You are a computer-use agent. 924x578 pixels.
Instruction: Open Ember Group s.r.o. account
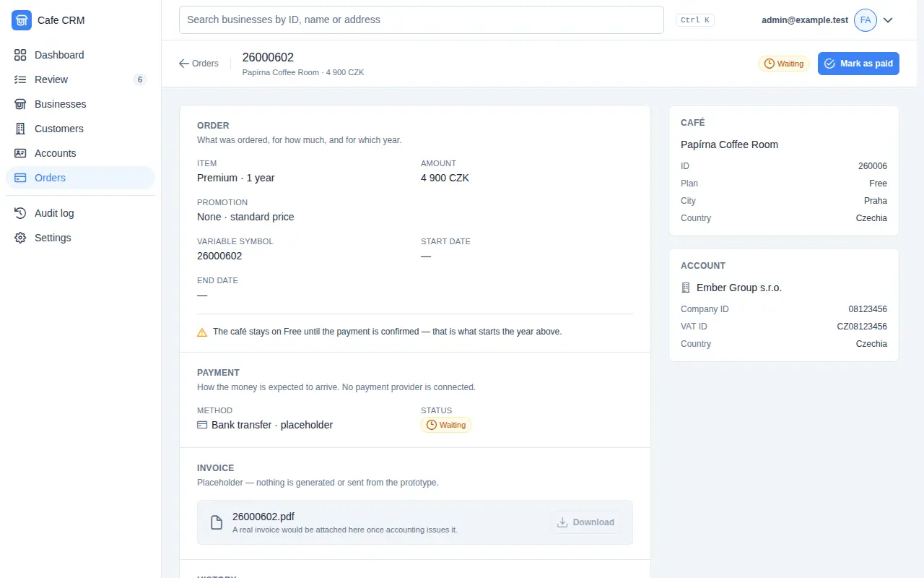pyautogui.click(x=739, y=288)
